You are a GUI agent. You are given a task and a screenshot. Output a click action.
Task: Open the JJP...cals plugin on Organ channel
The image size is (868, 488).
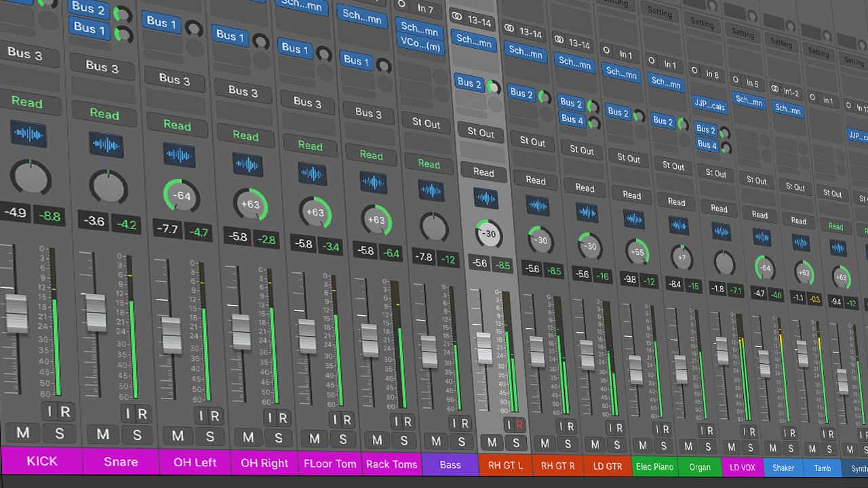pyautogui.click(x=709, y=107)
